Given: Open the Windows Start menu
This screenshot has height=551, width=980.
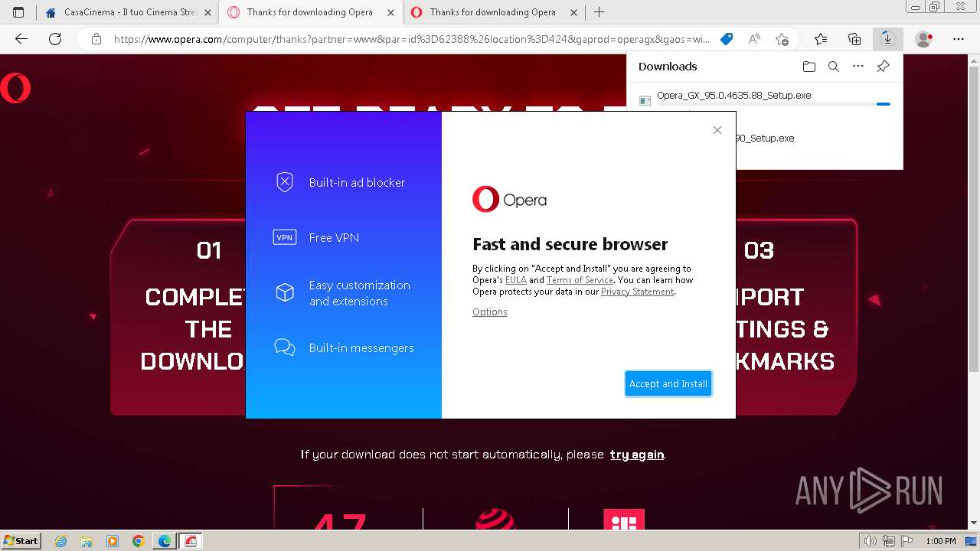Looking at the screenshot, I should coord(21,540).
